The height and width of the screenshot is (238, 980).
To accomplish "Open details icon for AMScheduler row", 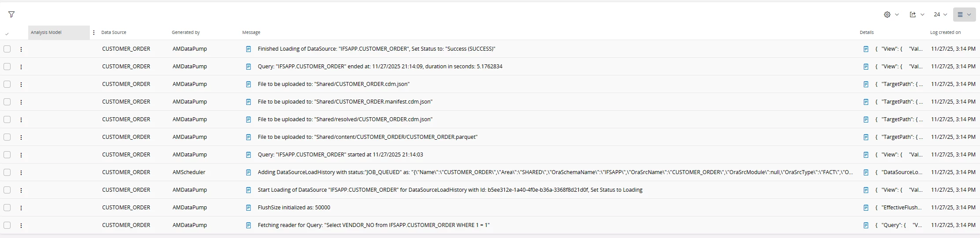I will click(x=866, y=172).
